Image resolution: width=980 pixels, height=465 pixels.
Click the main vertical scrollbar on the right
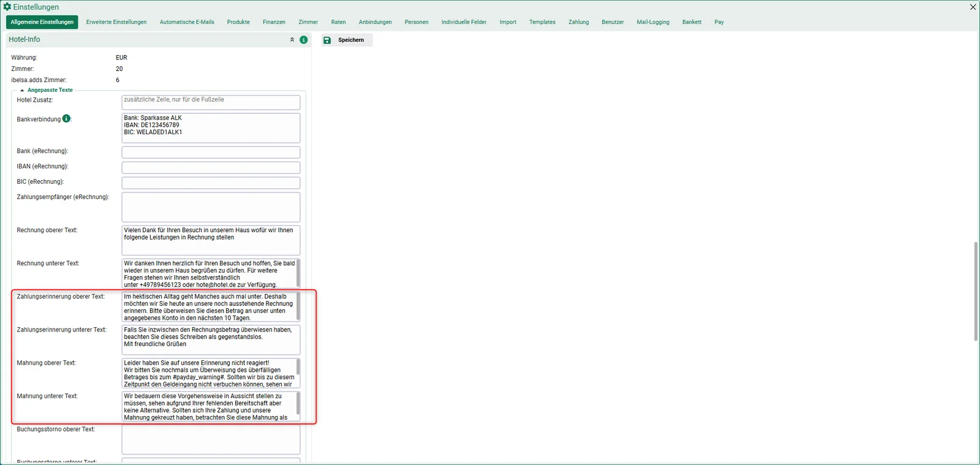coord(976,292)
